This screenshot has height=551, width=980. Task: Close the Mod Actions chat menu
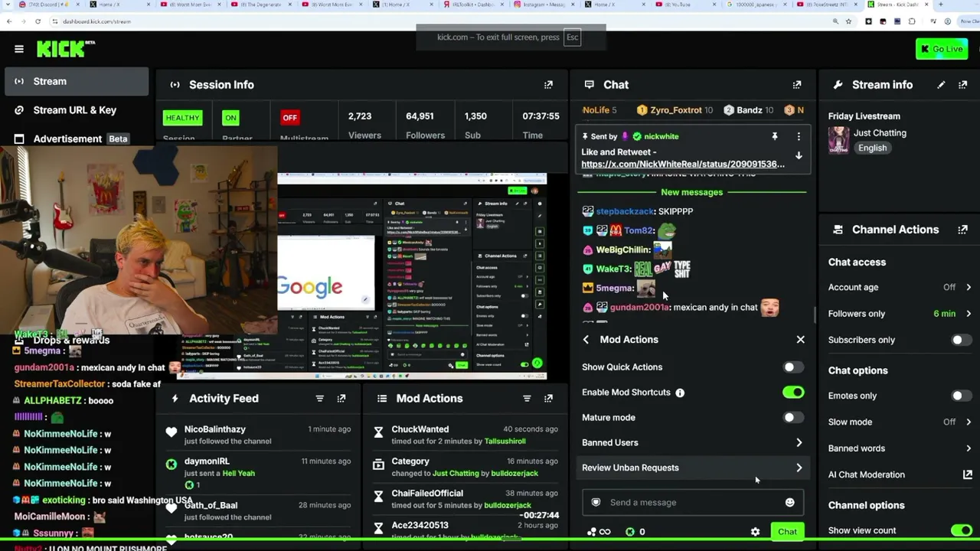pos(800,340)
